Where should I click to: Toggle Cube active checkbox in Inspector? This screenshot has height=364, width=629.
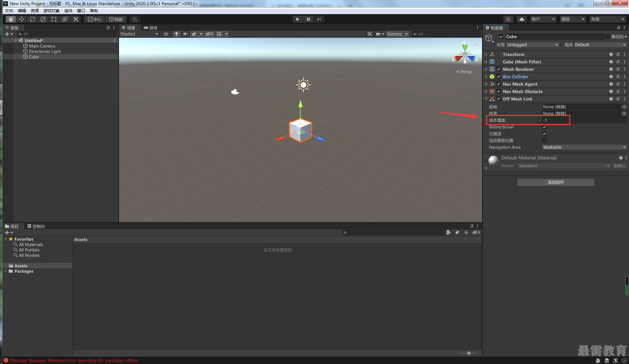(x=501, y=37)
